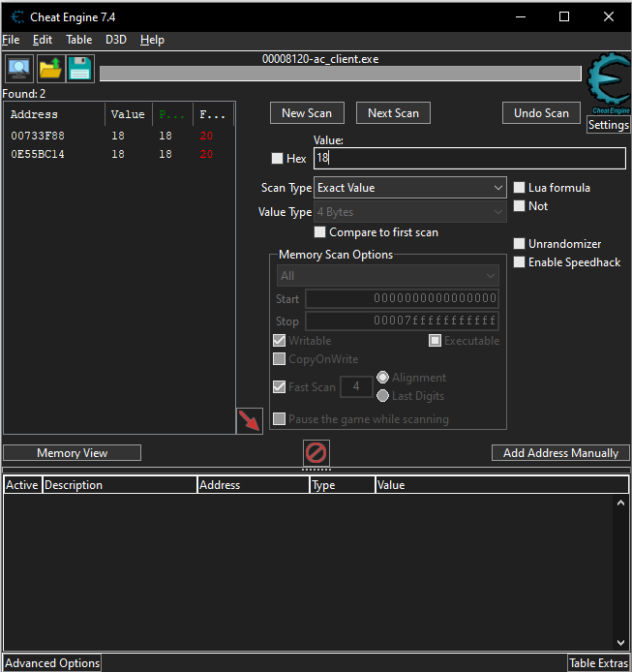Click the red first value 20 for 00733F88

tap(206, 136)
